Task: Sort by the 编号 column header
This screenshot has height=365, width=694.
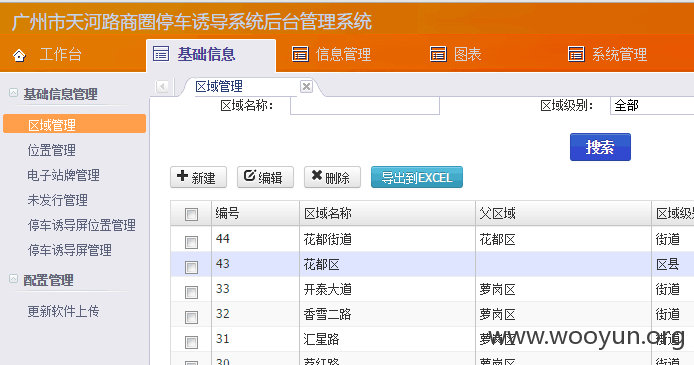Action: coord(256,213)
